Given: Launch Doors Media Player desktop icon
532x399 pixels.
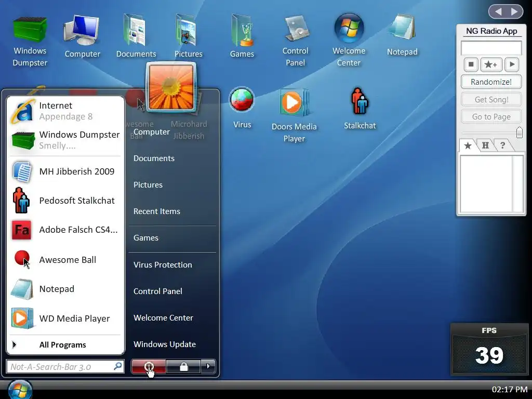Looking at the screenshot, I should pyautogui.click(x=294, y=116).
